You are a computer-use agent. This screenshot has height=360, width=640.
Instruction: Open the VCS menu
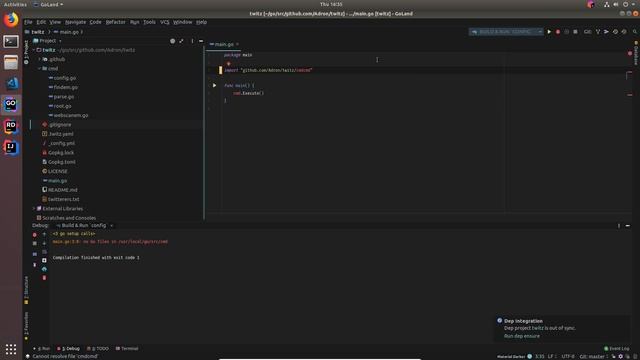pos(164,22)
